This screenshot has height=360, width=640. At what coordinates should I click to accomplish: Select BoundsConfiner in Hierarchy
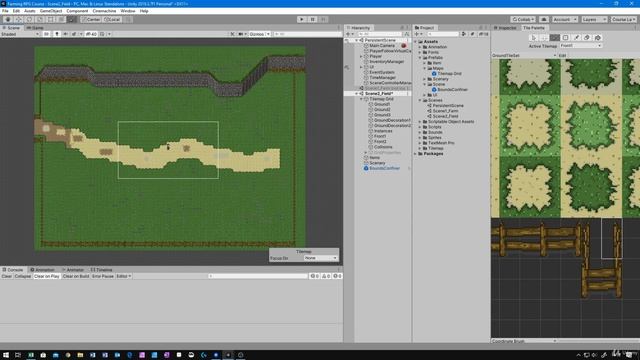(384, 168)
